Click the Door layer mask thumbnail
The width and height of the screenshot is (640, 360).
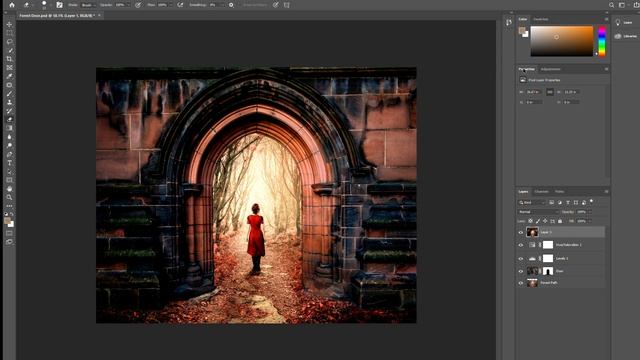[x=548, y=271]
